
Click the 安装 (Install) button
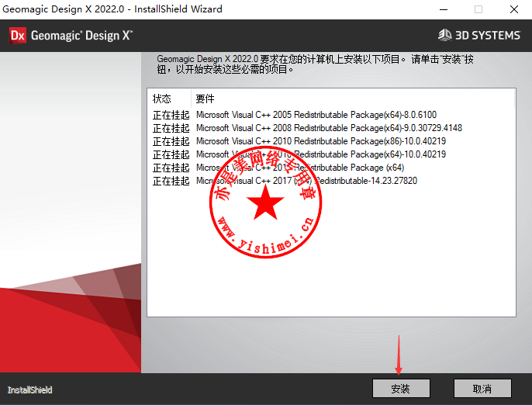point(401,389)
